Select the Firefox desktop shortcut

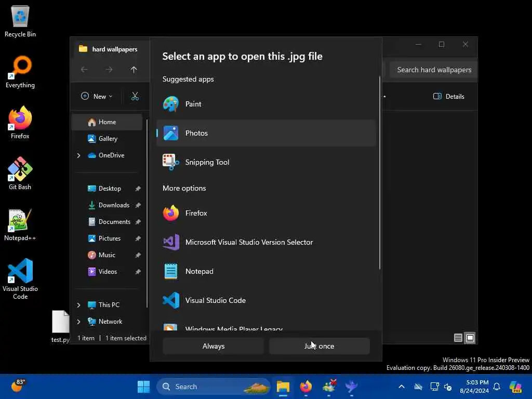click(x=20, y=123)
